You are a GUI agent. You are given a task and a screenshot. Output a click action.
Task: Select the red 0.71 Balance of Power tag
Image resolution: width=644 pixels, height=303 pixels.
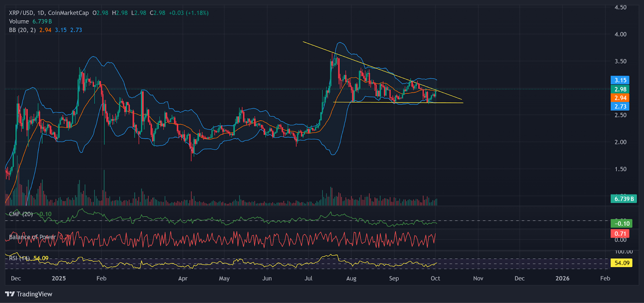pos(620,233)
